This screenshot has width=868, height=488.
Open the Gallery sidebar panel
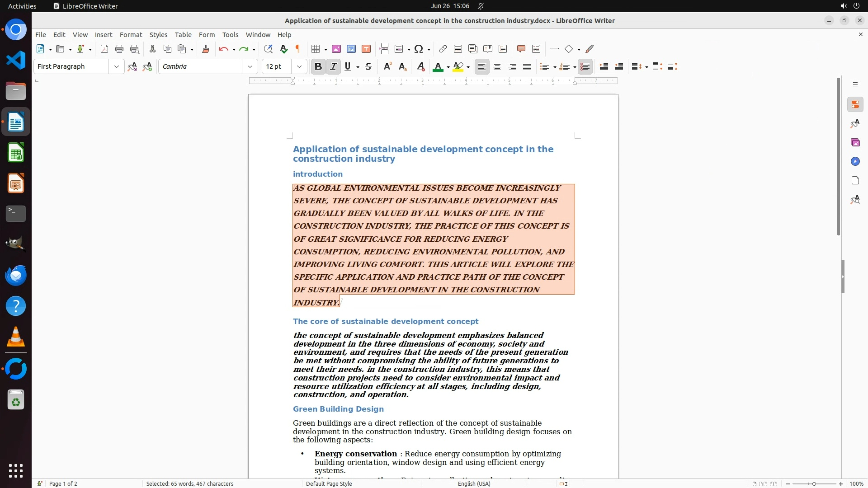click(x=855, y=143)
